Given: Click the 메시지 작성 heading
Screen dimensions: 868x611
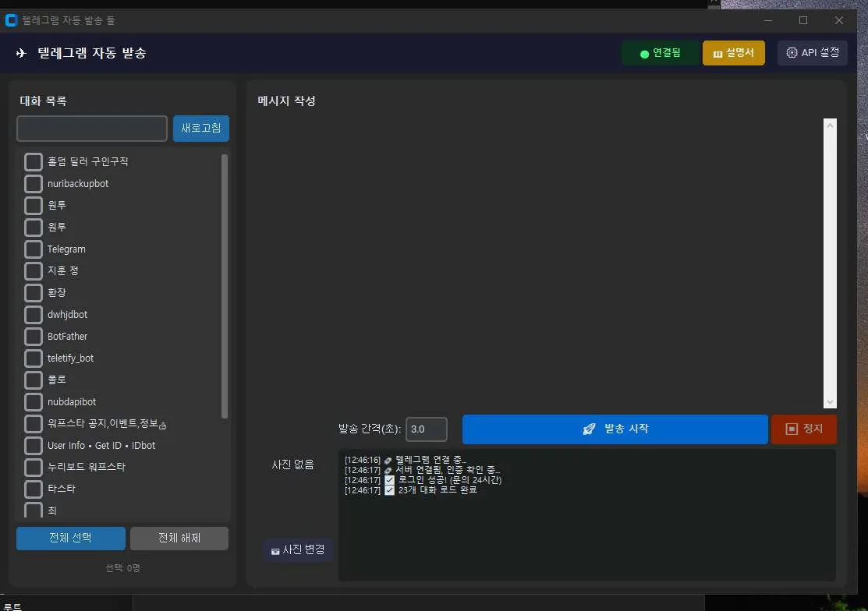Looking at the screenshot, I should [x=286, y=101].
